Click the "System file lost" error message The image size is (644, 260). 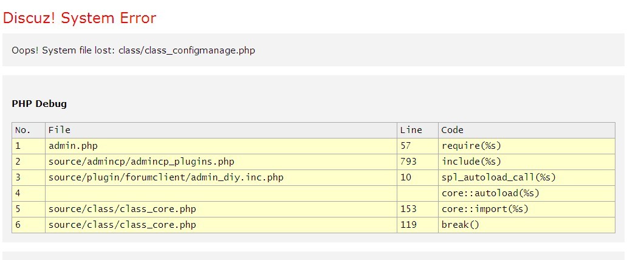[133, 50]
